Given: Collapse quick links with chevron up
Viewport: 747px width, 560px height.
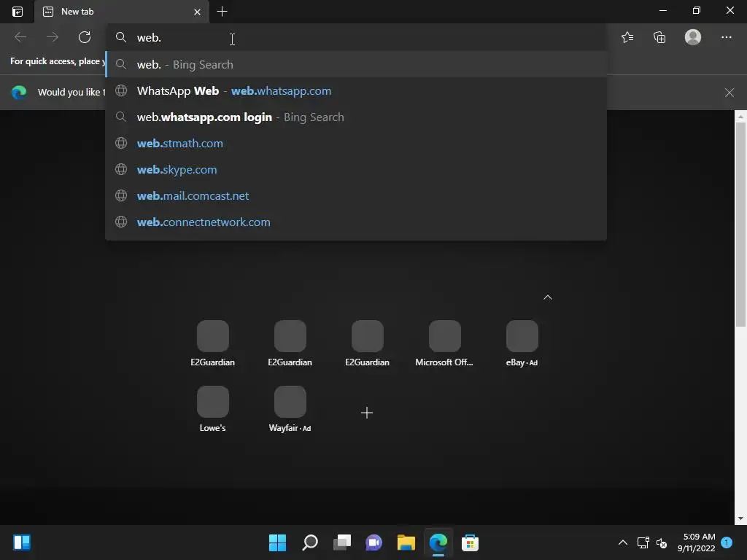Looking at the screenshot, I should point(547,297).
